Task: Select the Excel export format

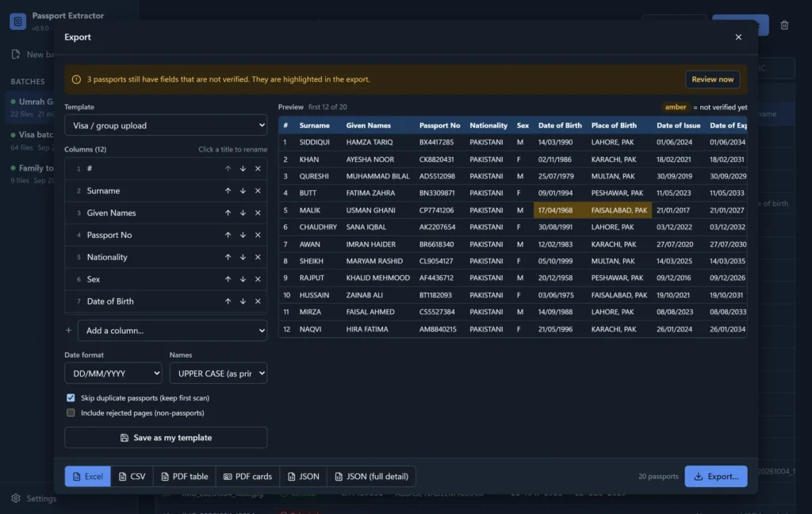Action: [x=87, y=476]
